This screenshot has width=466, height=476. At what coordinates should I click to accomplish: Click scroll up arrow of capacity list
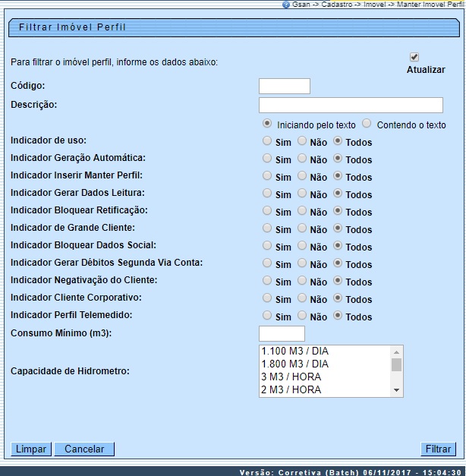tap(396, 352)
